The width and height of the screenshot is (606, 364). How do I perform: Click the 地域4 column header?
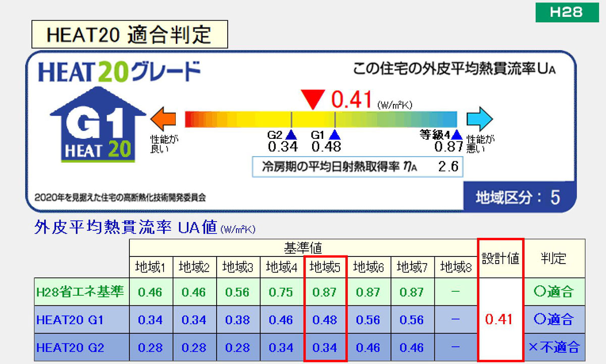[281, 266]
